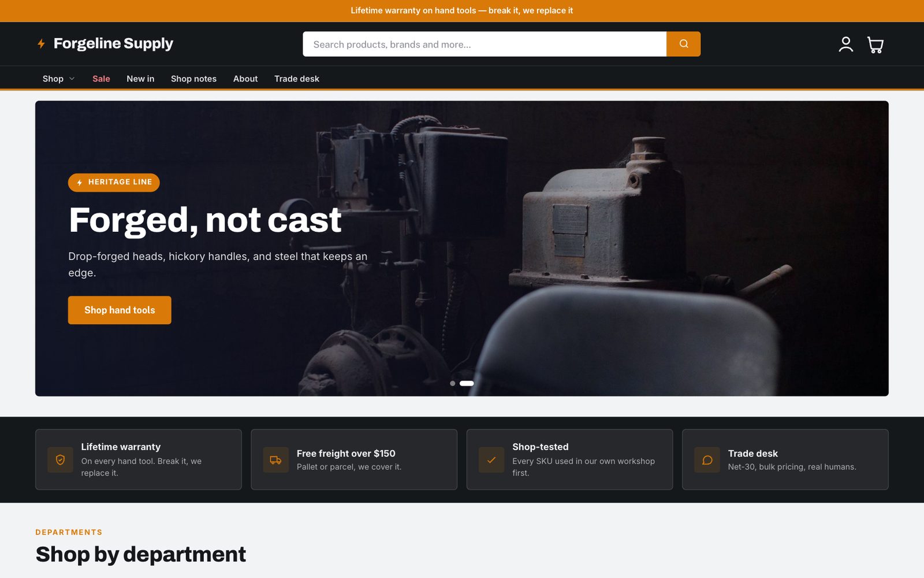
Task: Click the Forgeline Supply logo text
Action: pyautogui.click(x=113, y=44)
